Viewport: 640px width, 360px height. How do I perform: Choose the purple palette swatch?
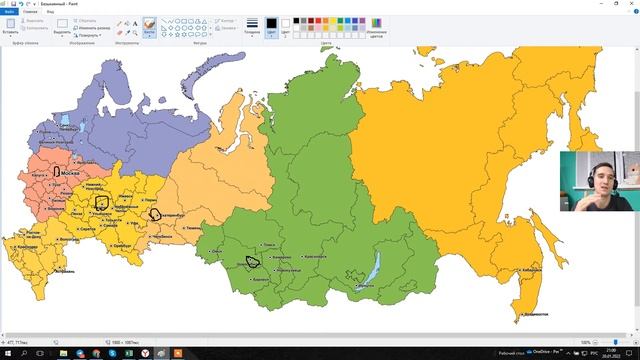point(362,20)
